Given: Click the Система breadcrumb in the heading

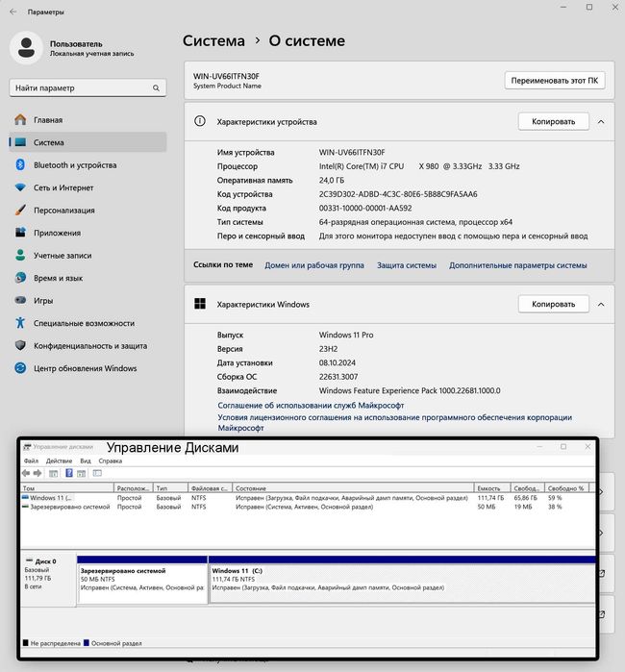Looking at the screenshot, I should click(x=213, y=40).
